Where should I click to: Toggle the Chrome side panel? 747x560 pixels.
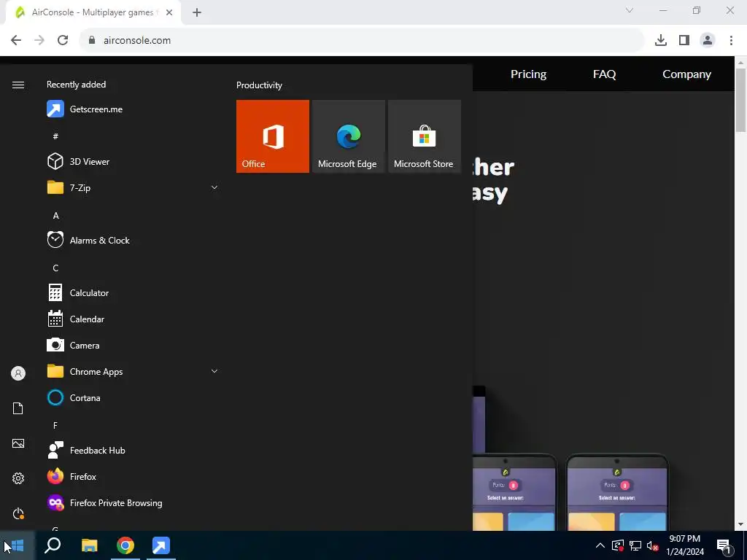point(684,41)
